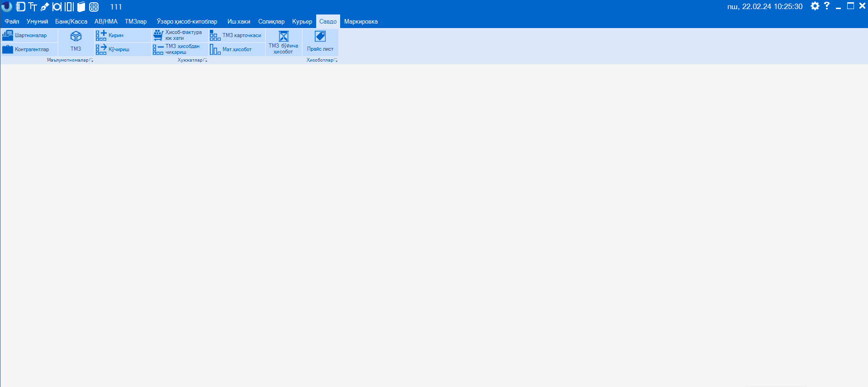This screenshot has width=868, height=387.
Task: Open the book icon in title bar
Action: 81,7
